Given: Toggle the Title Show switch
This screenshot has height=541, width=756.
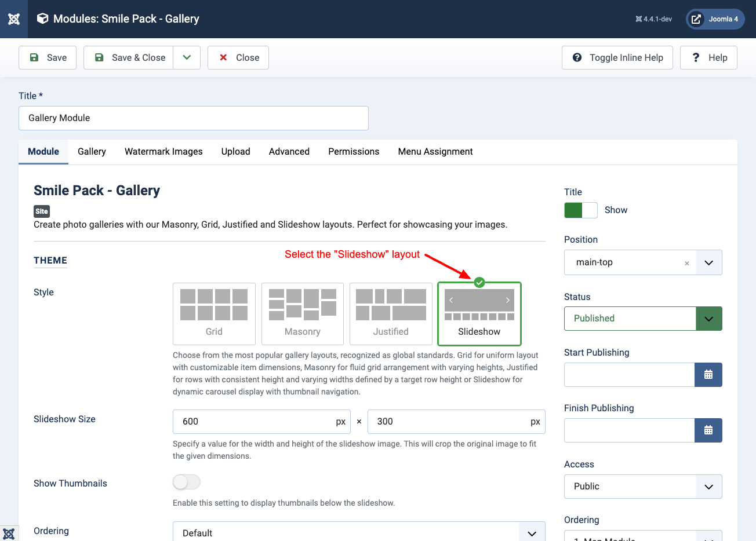Looking at the screenshot, I should [580, 210].
